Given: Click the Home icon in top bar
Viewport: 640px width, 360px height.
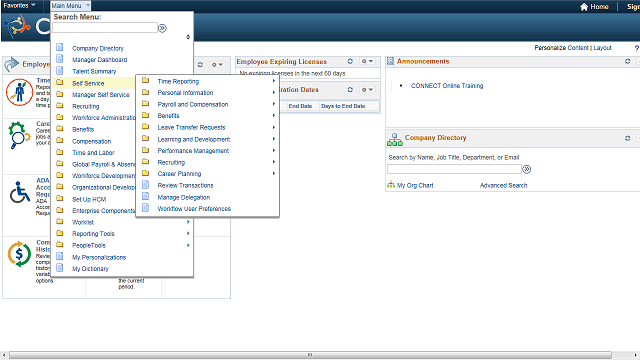Looking at the screenshot, I should point(584,7).
